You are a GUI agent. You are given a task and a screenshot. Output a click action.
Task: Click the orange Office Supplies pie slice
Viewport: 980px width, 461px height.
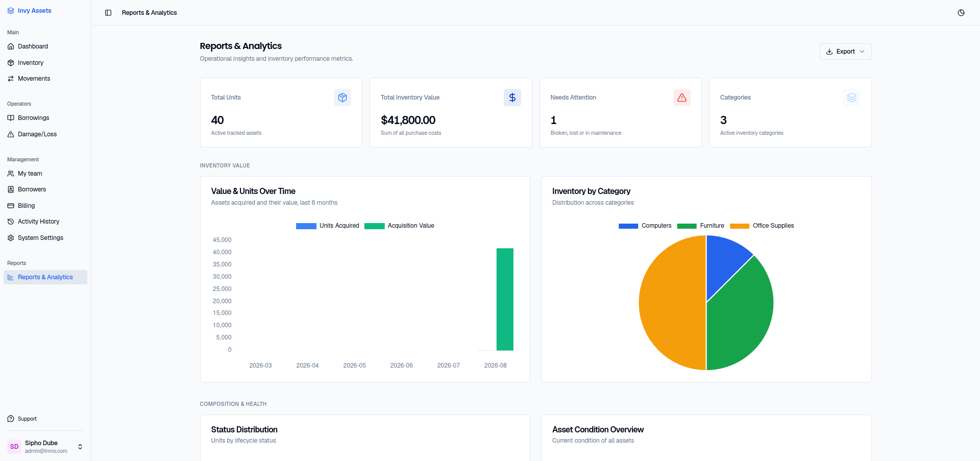click(x=671, y=303)
